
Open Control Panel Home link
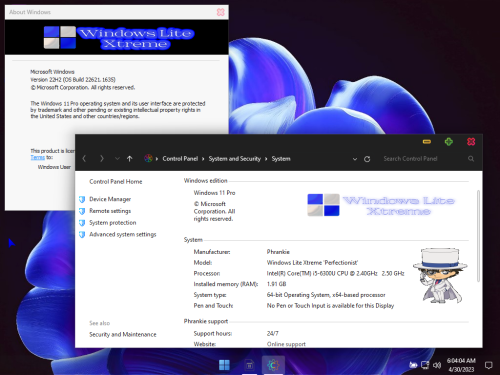point(116,182)
